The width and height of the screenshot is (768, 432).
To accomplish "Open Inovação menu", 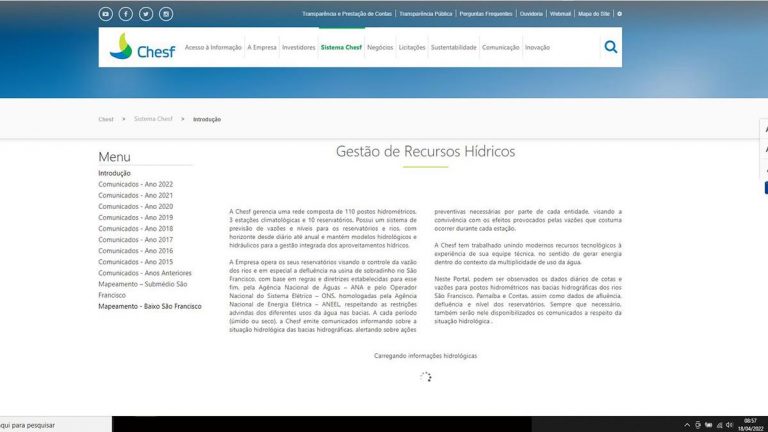I will (x=537, y=48).
